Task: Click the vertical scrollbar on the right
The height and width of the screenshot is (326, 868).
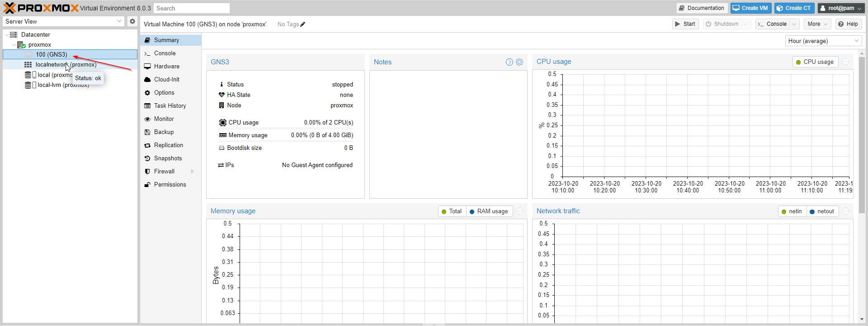Action: coord(862,136)
